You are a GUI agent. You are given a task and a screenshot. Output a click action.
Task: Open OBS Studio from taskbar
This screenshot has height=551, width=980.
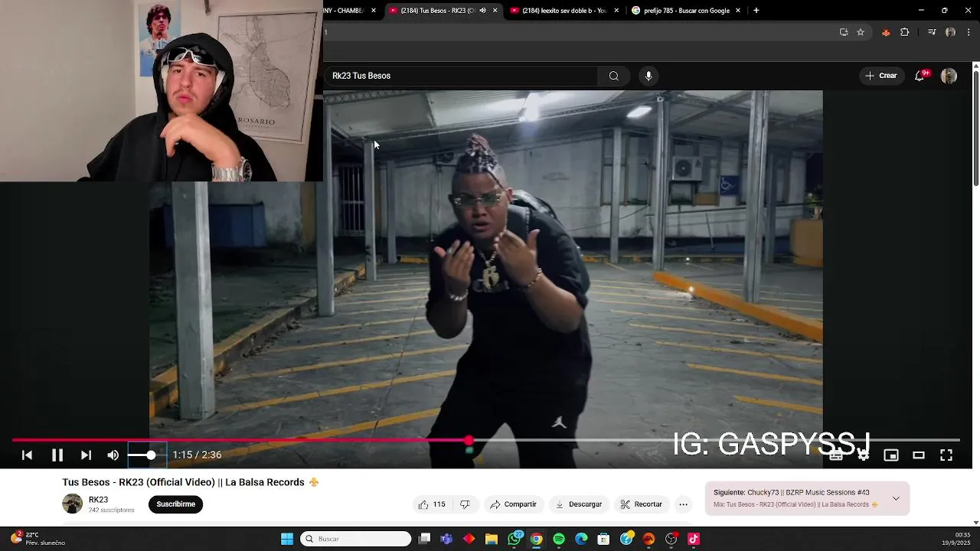(x=671, y=539)
